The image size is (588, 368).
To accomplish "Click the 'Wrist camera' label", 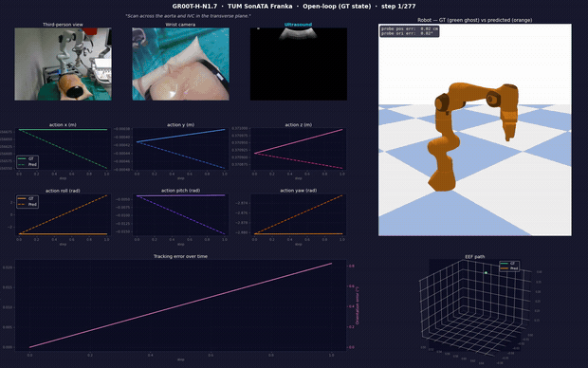I will point(180,25).
